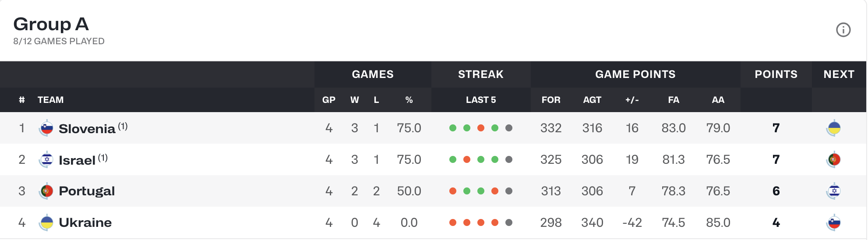The image size is (868, 240).
Task: Click Ukraine's grey upcoming game dot
Action: (509, 223)
